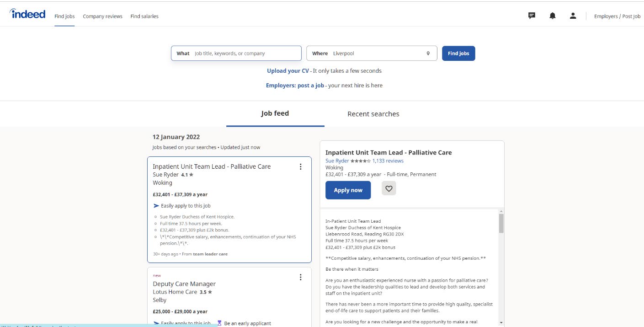
Task: Open three-dot menu for Deputy Care Manager
Action: (300, 277)
